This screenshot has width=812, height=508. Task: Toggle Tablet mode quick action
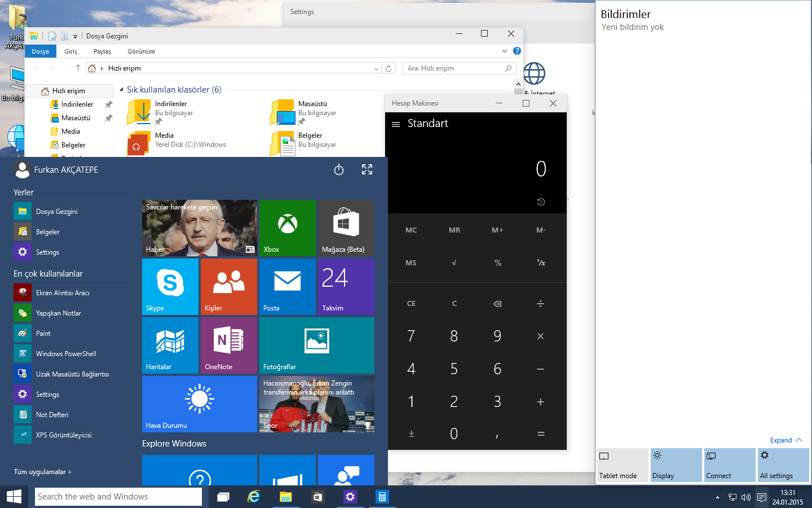coord(623,465)
